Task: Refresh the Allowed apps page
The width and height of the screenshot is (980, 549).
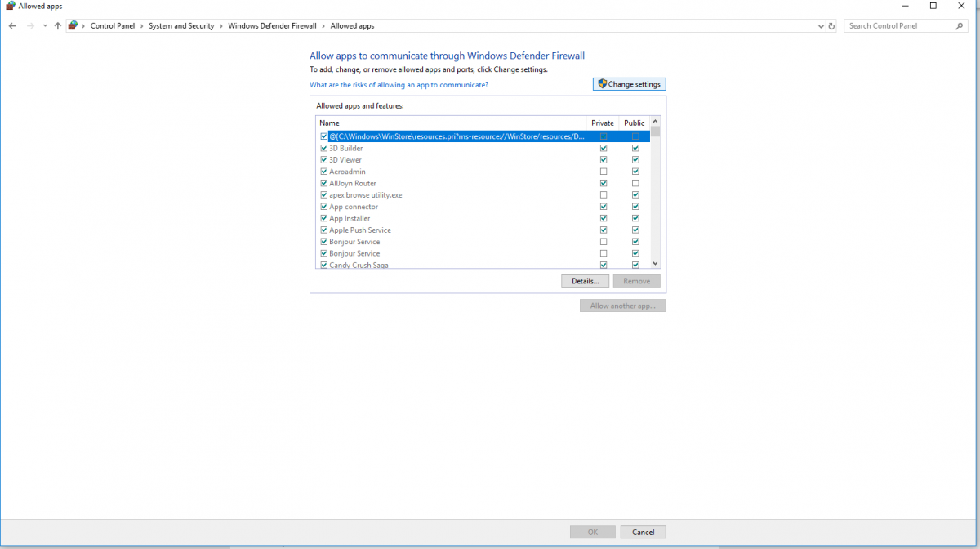Action: tap(831, 26)
